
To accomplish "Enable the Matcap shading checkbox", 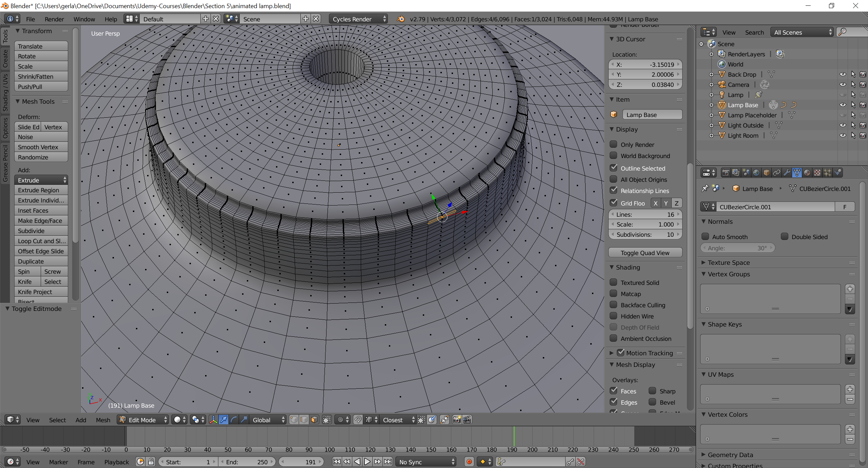I will click(x=613, y=293).
